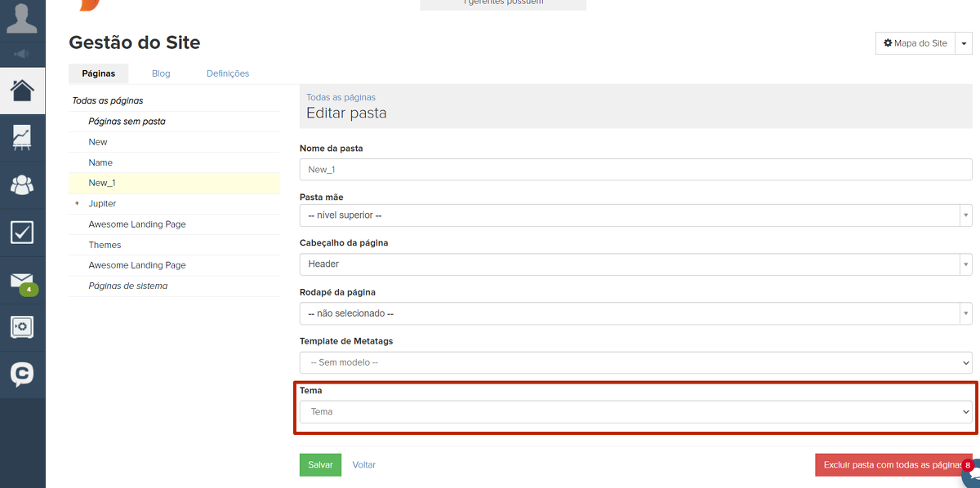980x488 pixels.
Task: Switch to the Definições tab
Action: coord(228,73)
